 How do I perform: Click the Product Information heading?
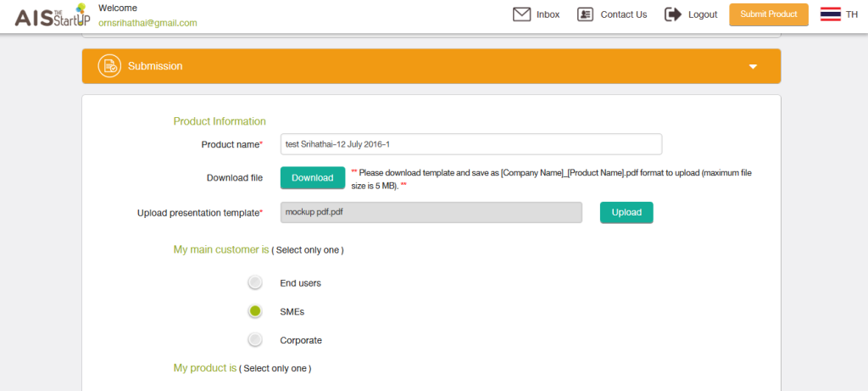click(220, 121)
